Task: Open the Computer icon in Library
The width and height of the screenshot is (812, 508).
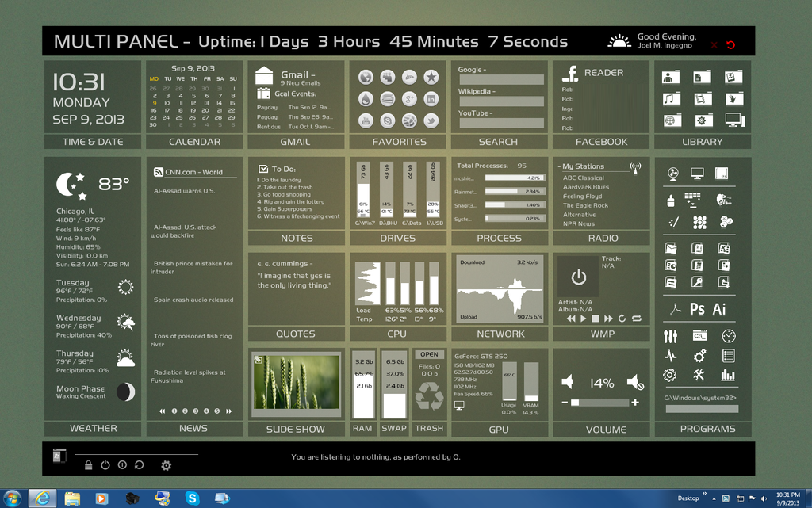Action: [734, 120]
